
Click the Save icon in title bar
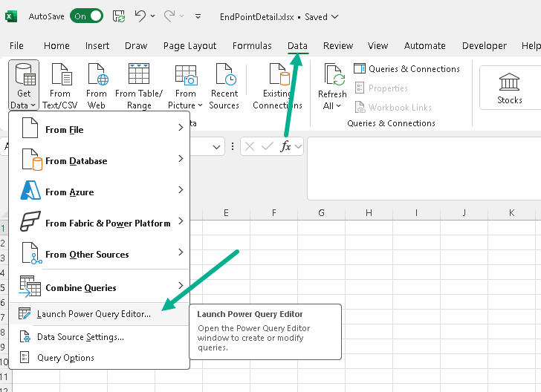(119, 16)
